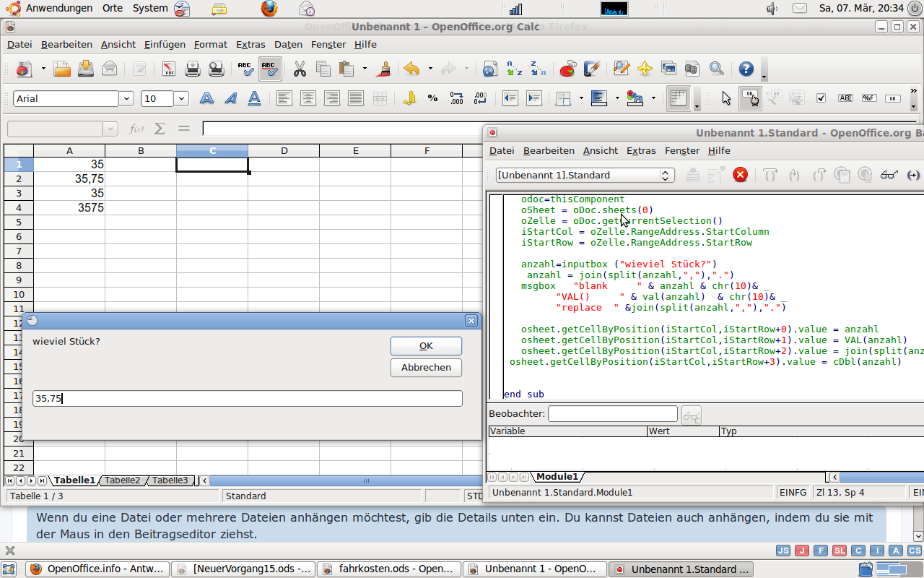Click the Help question mark icon
Screen dimensions: 924x578
(x=746, y=69)
